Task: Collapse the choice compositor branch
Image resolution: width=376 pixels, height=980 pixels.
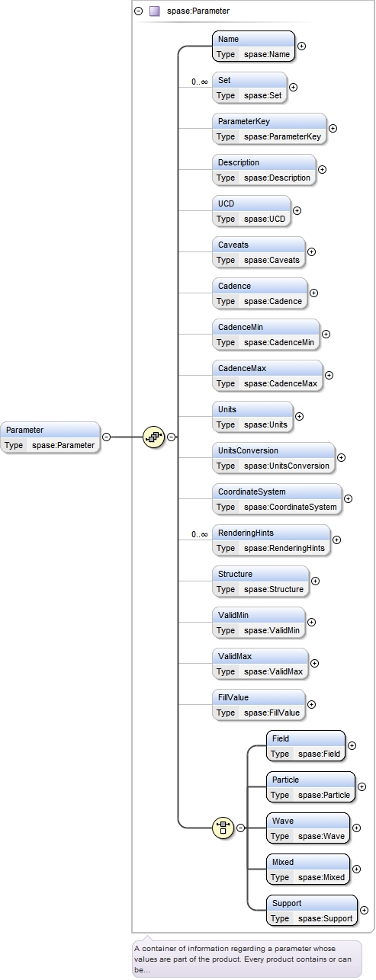Action: [x=239, y=828]
